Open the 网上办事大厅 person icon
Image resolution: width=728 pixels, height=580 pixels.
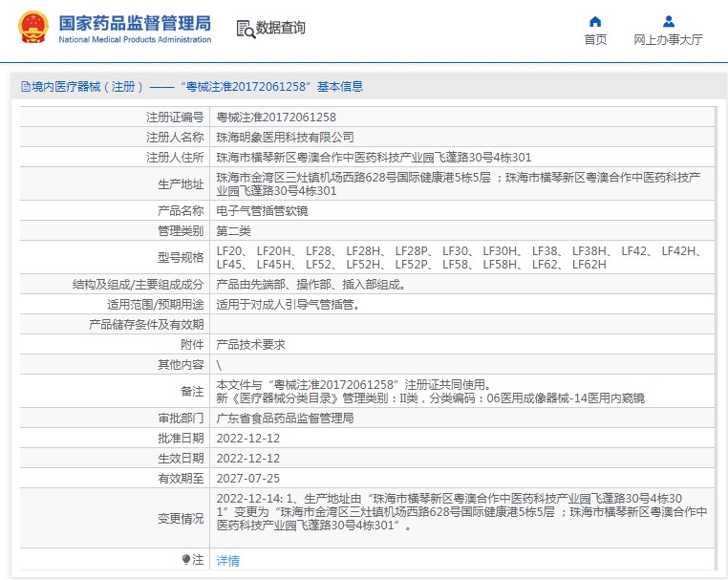669,21
